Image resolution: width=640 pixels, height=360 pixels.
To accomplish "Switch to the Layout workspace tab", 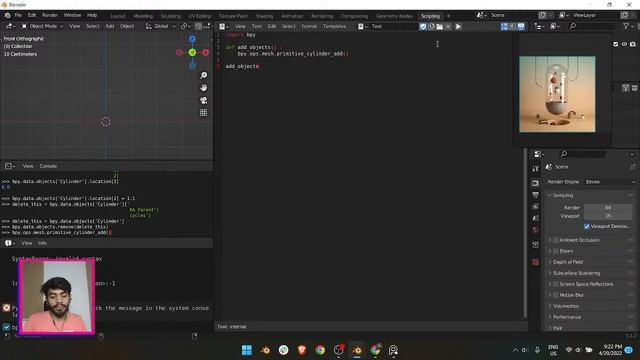I will [x=118, y=16].
